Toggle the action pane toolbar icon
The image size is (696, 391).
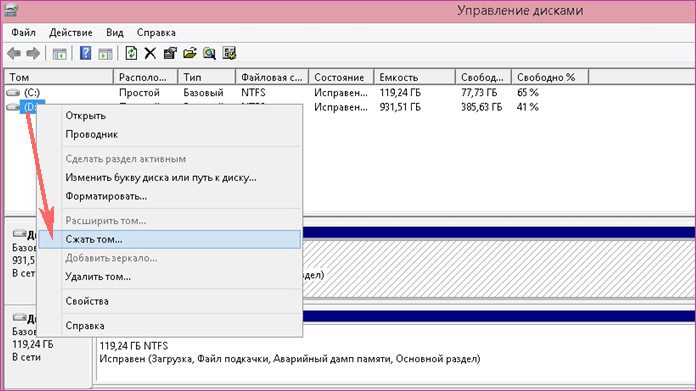pos(105,54)
